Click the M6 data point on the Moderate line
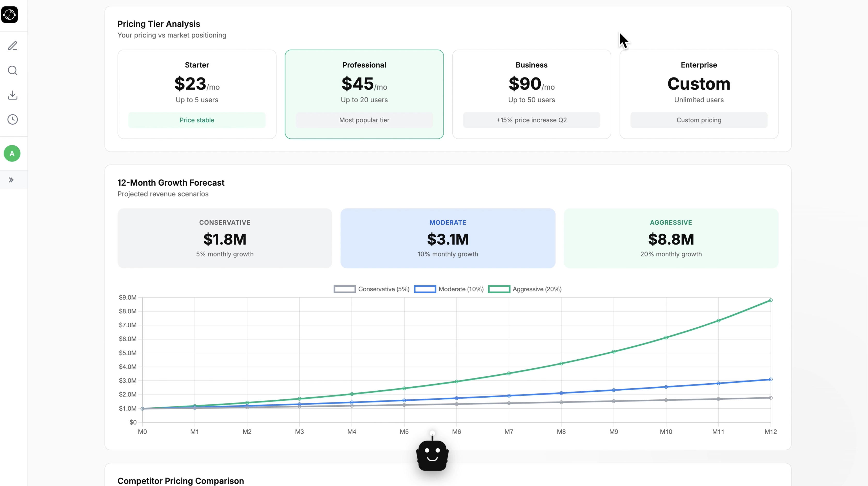 [x=456, y=398]
